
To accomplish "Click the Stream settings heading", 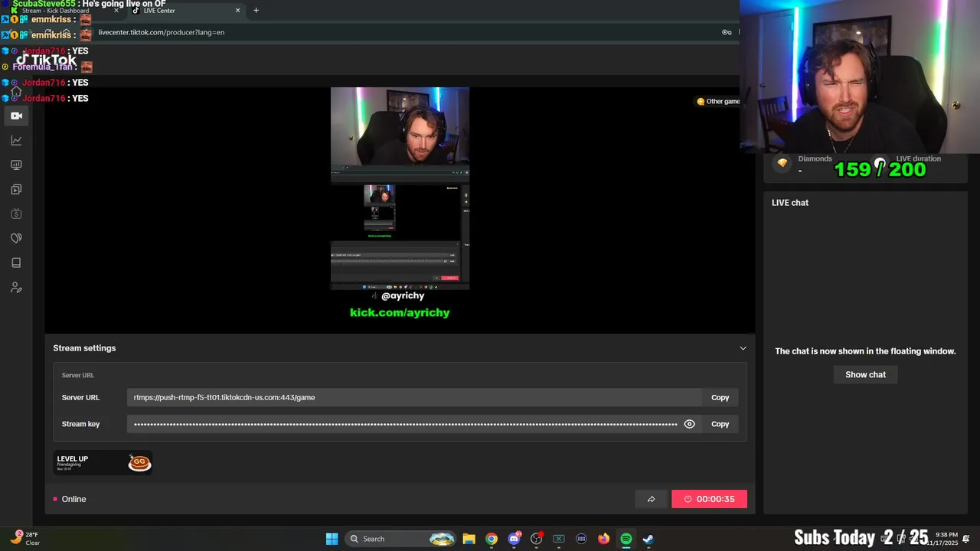I will [x=84, y=348].
